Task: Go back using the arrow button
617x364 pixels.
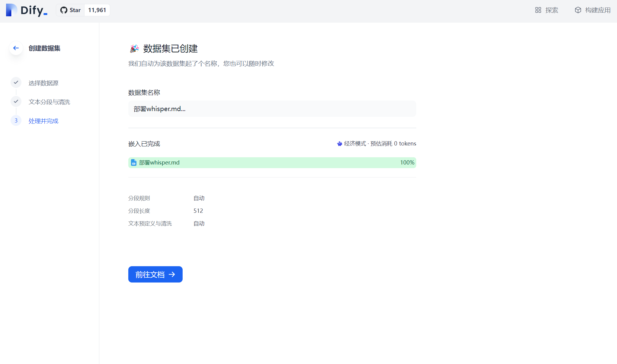Action: [x=16, y=48]
